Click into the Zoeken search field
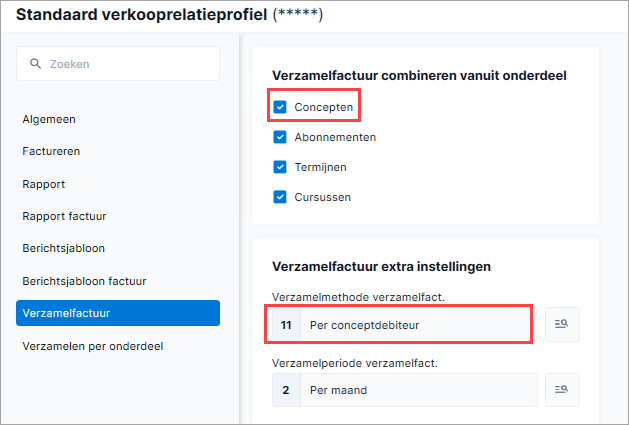The width and height of the screenshot is (629, 425). (118, 64)
